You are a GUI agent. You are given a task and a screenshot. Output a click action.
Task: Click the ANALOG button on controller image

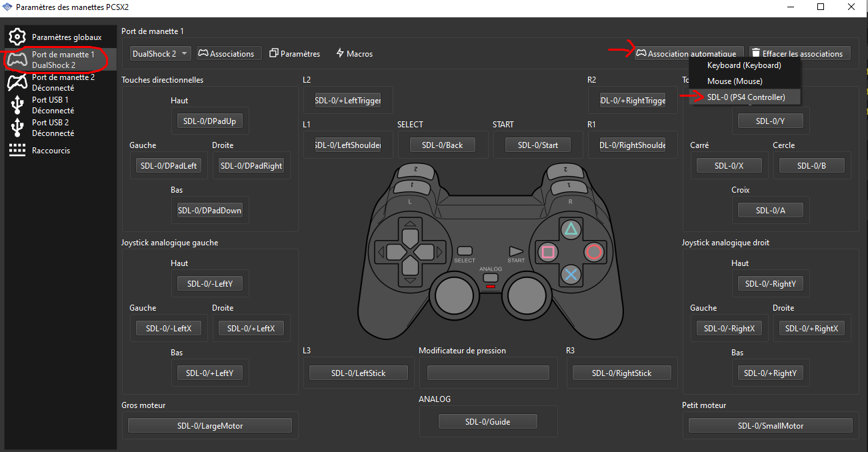point(491,277)
